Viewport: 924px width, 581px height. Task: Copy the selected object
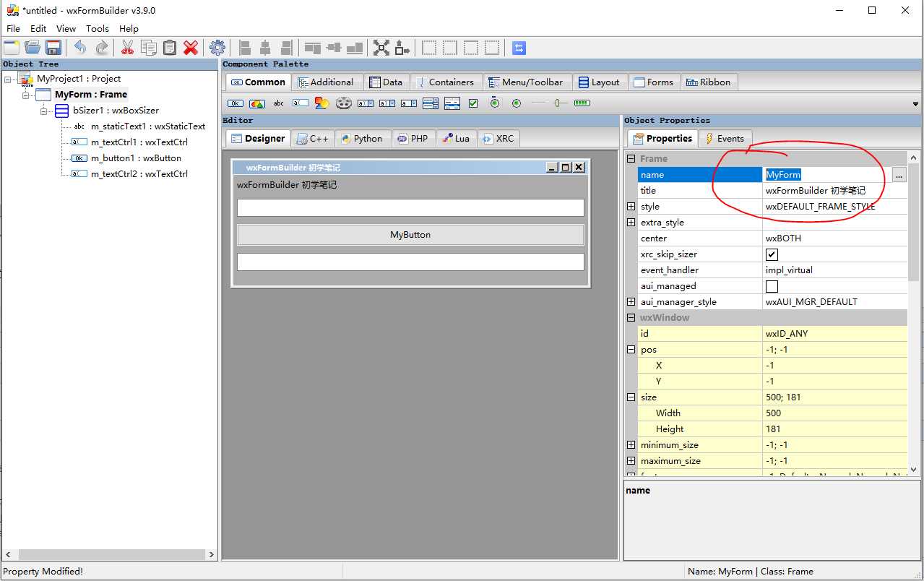tap(149, 48)
